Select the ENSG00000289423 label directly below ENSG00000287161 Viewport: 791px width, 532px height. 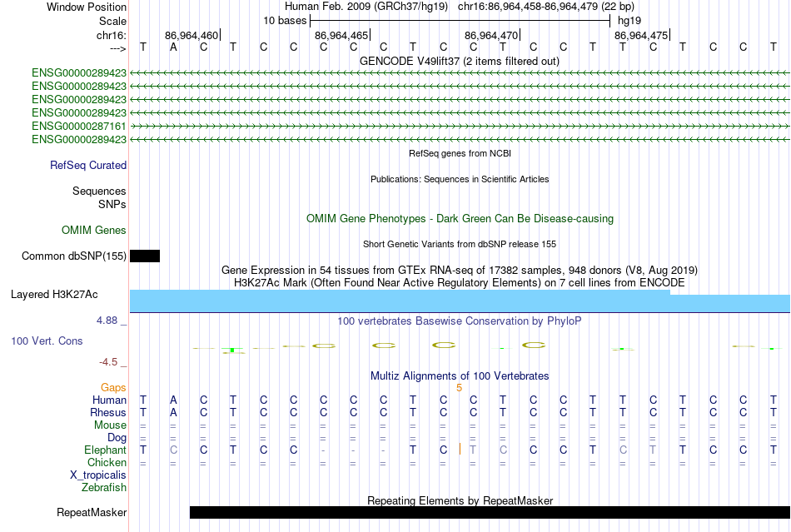(x=79, y=139)
